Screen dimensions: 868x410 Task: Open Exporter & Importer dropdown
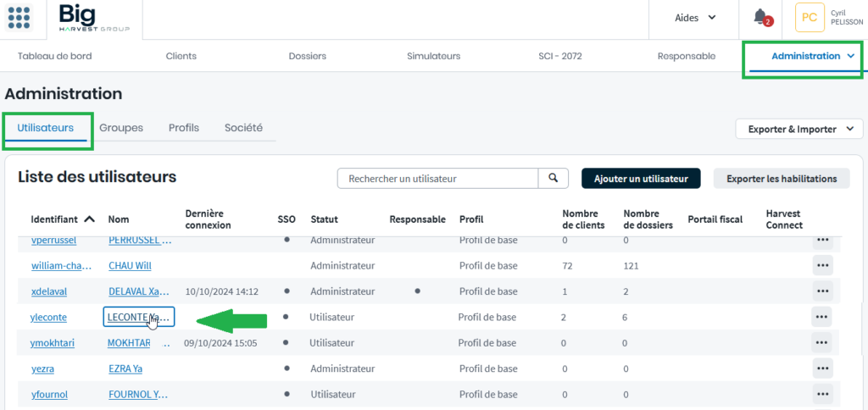[799, 129]
